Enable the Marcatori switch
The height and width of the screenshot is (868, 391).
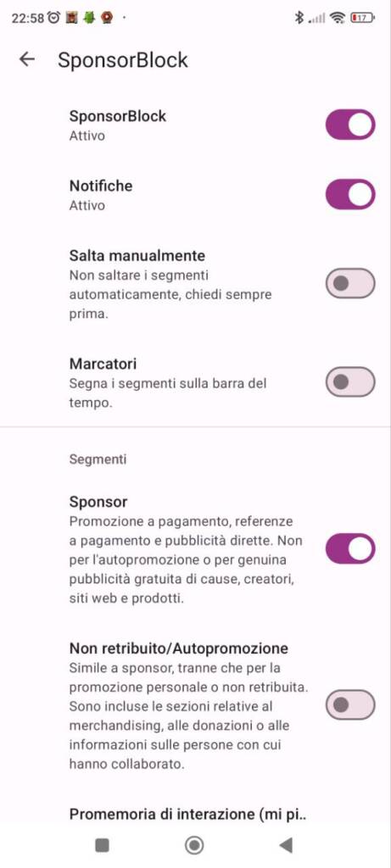[x=350, y=382]
